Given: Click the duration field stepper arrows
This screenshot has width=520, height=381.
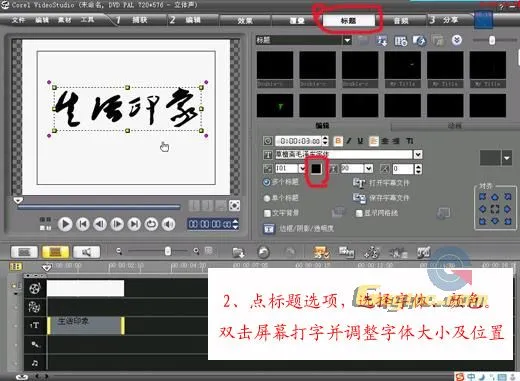Looking at the screenshot, I should [x=325, y=141].
